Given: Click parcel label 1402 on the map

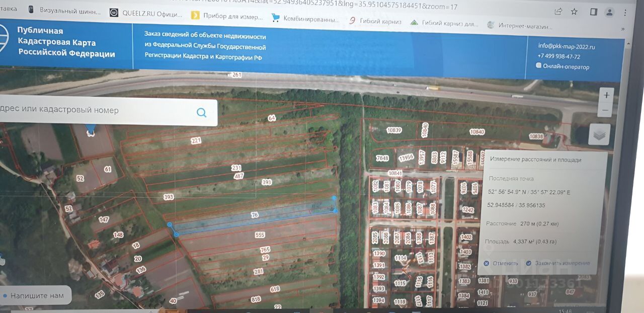Looking at the screenshot, I should tap(466, 237).
